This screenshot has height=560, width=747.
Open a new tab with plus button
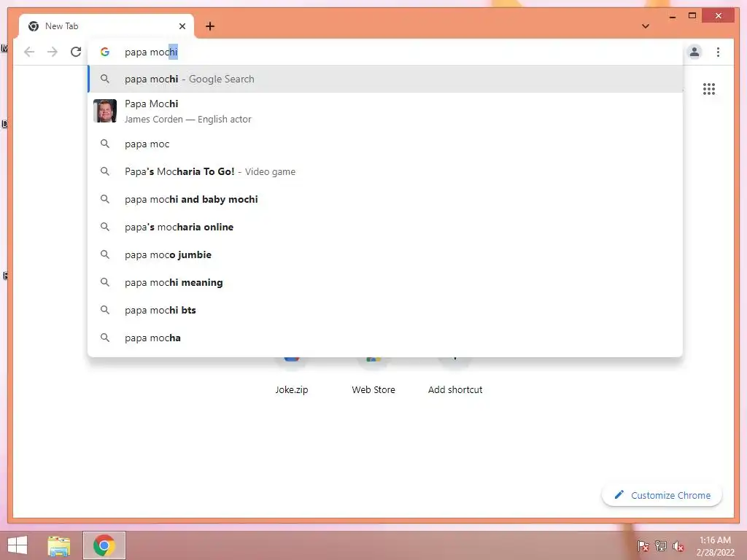[210, 26]
